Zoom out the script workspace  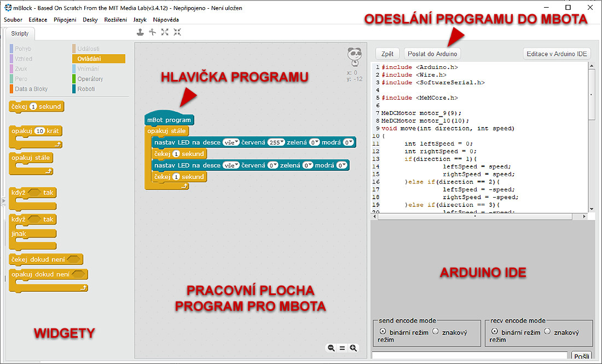point(331,348)
